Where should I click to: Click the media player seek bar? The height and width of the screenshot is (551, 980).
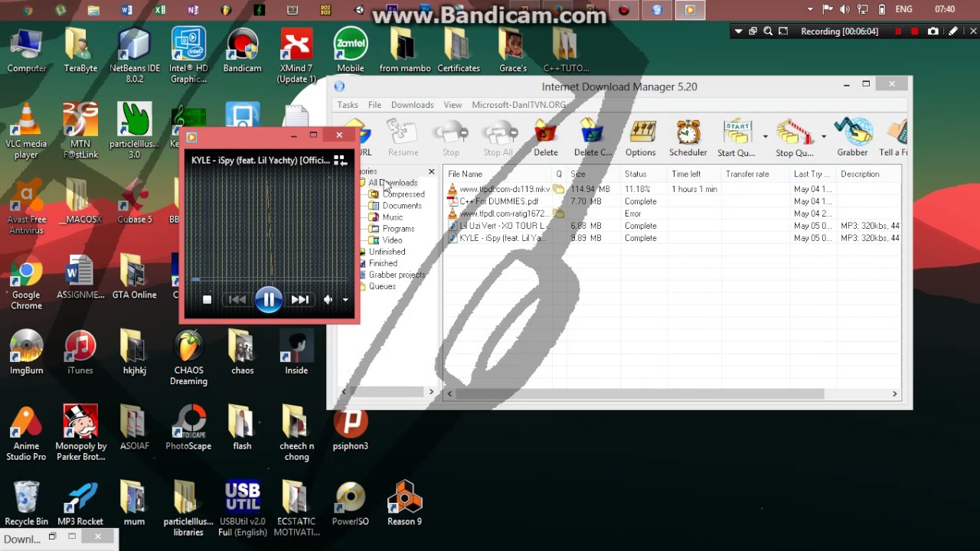[x=269, y=280]
